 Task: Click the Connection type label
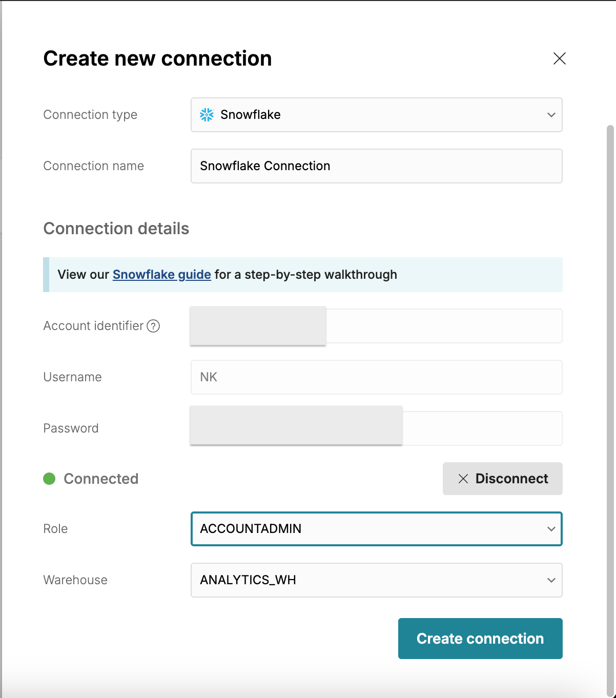[90, 115]
